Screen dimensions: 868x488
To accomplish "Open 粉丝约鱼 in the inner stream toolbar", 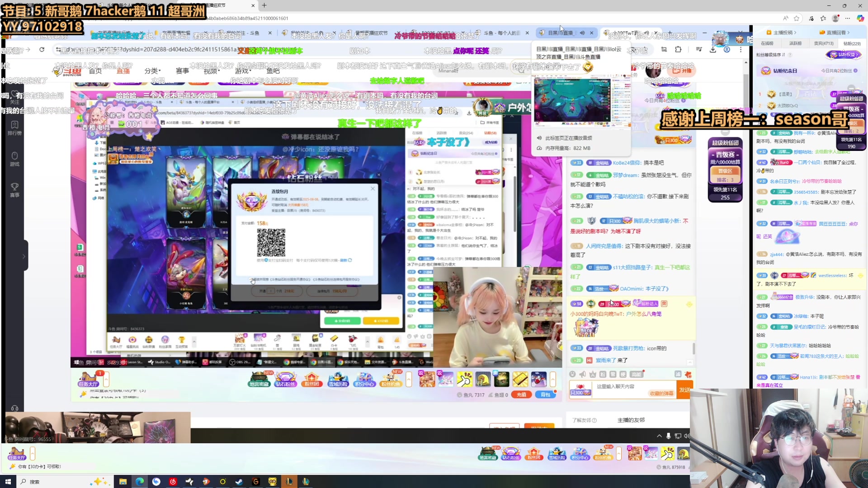I will [391, 379].
